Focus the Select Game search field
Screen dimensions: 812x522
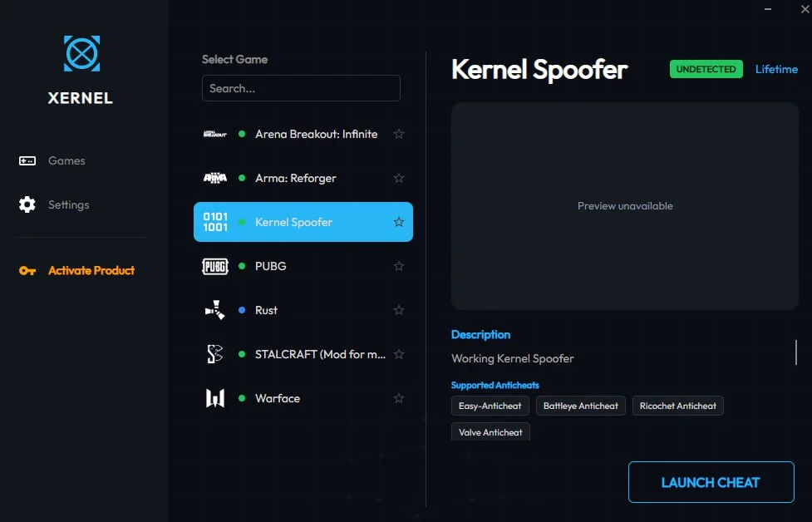(301, 88)
